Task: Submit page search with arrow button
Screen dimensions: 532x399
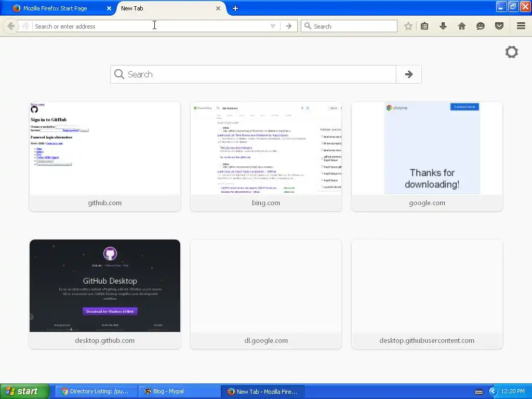Action: pyautogui.click(x=409, y=74)
